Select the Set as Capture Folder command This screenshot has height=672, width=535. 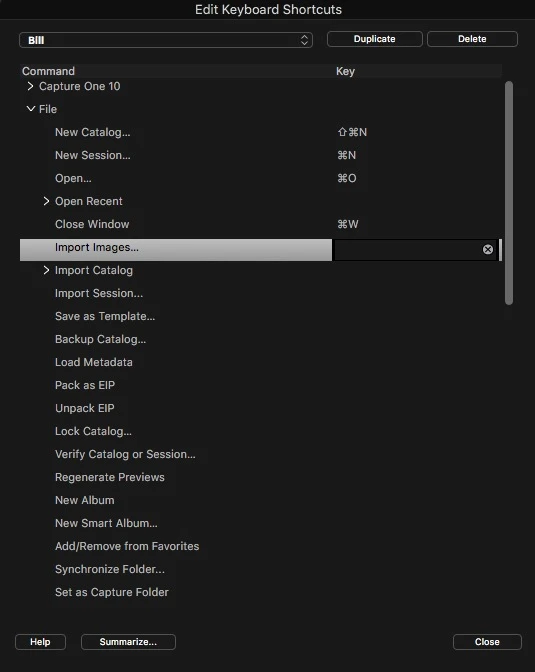[x=112, y=592]
